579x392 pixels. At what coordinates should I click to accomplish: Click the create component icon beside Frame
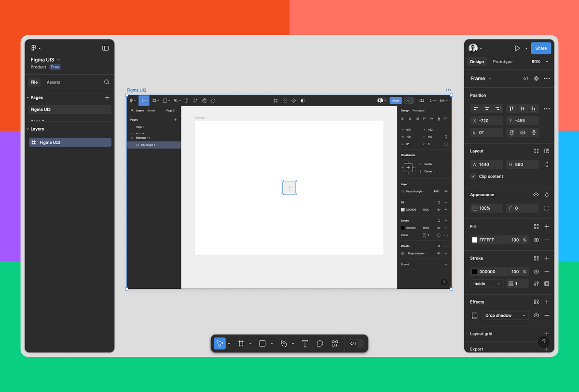[x=536, y=79]
